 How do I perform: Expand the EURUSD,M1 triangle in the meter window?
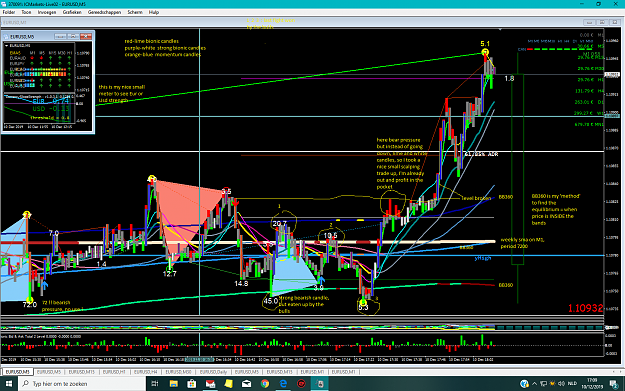(x=6, y=46)
